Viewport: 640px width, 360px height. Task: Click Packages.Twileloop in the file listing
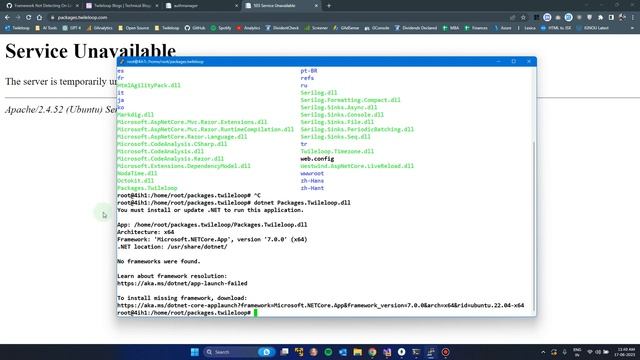pyautogui.click(x=147, y=188)
